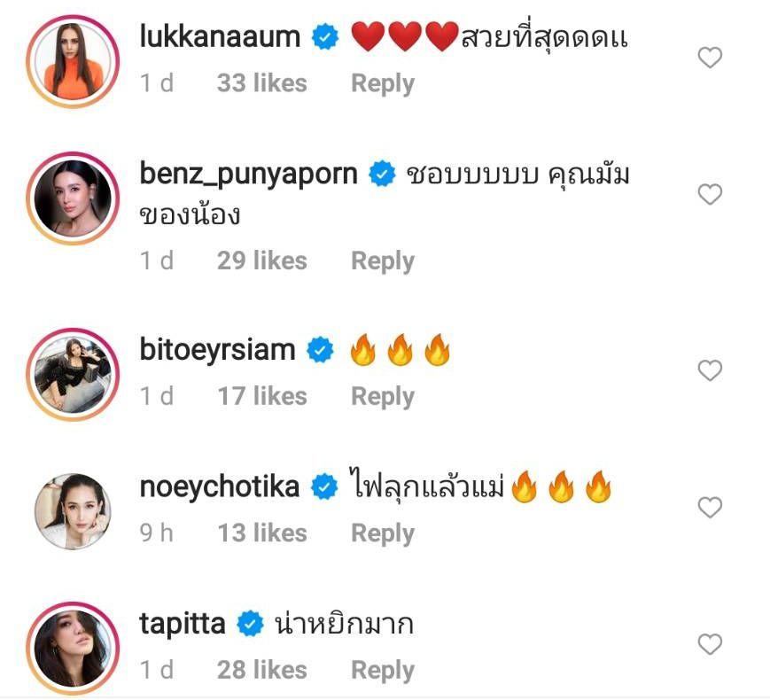
Task: Reply to benz_punyaporn's comment
Action: point(383,261)
